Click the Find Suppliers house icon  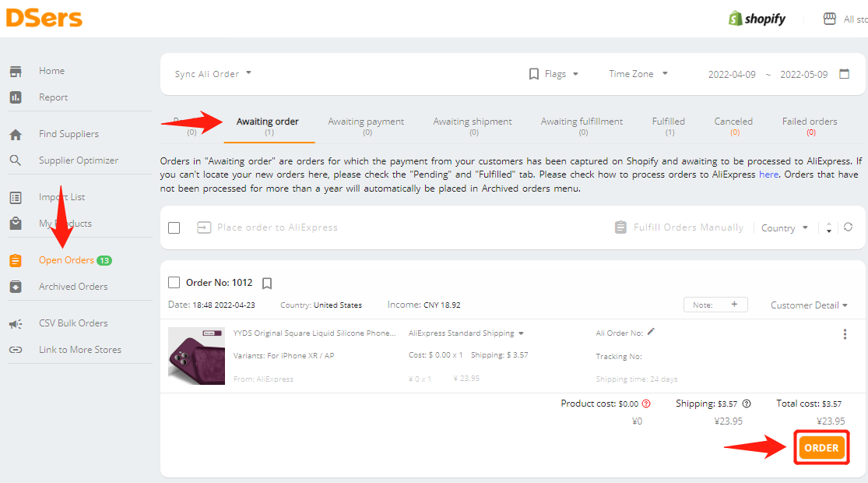(x=16, y=134)
